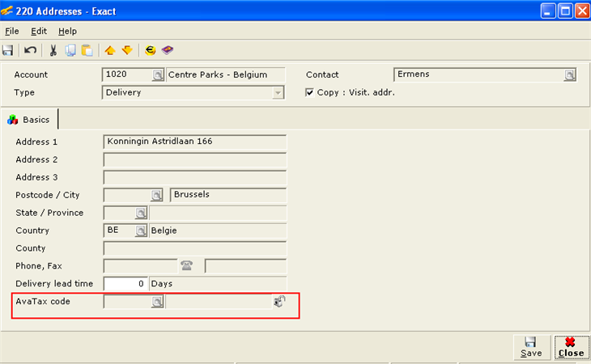Viewport: 591px width, 364px height.
Task: Click into the Address 3 field
Action: point(194,177)
